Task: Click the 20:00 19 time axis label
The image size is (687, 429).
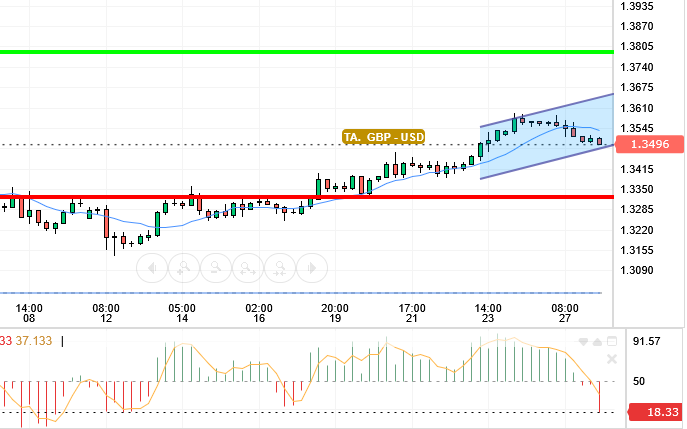Action: coord(335,313)
